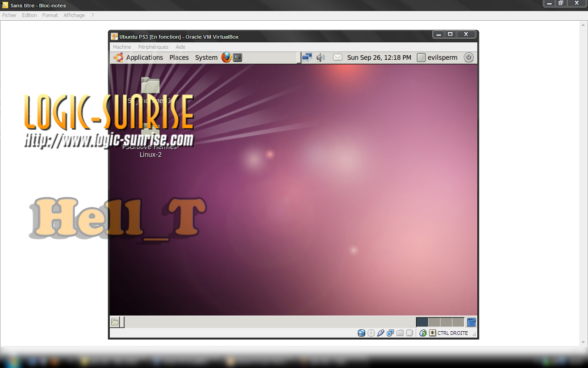Viewport: 588px width, 368px height.
Task: Select the active dark first workspace
Action: pyautogui.click(x=422, y=322)
